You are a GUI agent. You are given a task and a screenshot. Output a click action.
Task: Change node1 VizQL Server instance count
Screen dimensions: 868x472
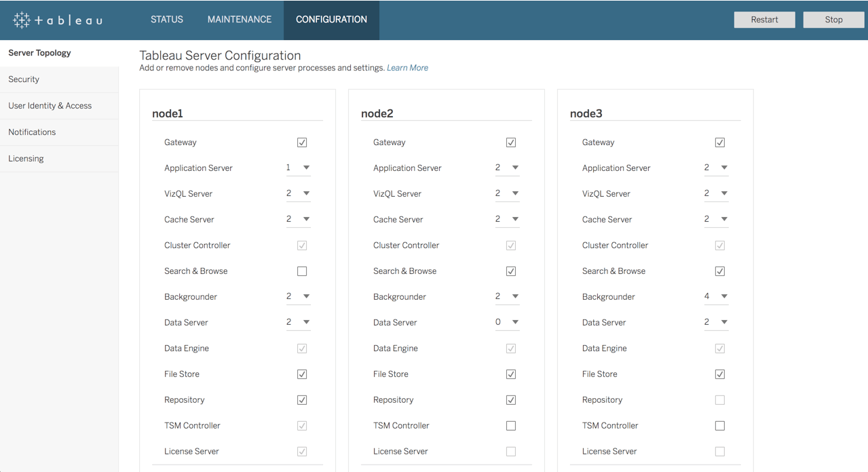click(298, 193)
